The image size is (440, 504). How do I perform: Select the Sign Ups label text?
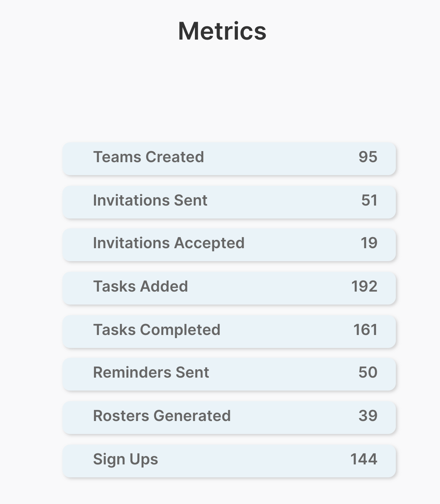click(126, 459)
